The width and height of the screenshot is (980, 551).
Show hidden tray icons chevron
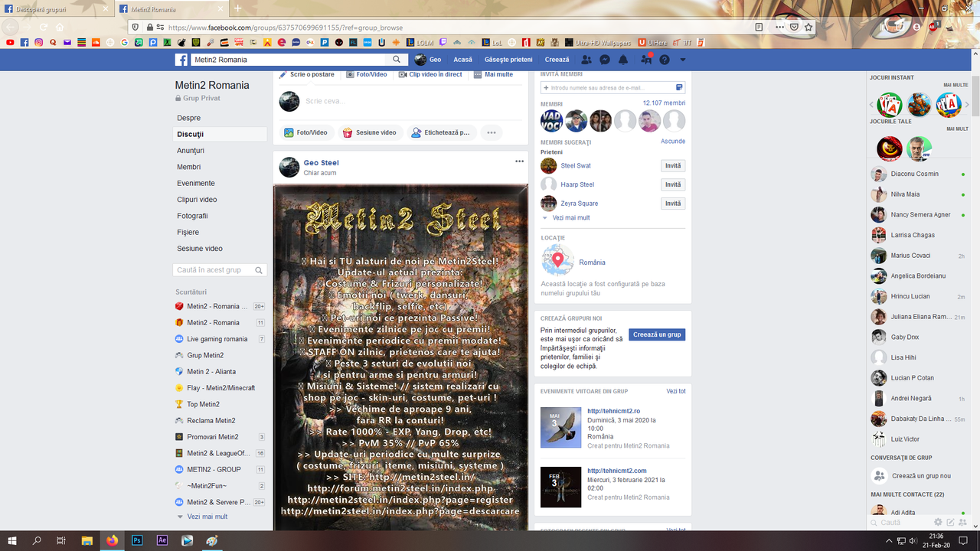pyautogui.click(x=890, y=541)
